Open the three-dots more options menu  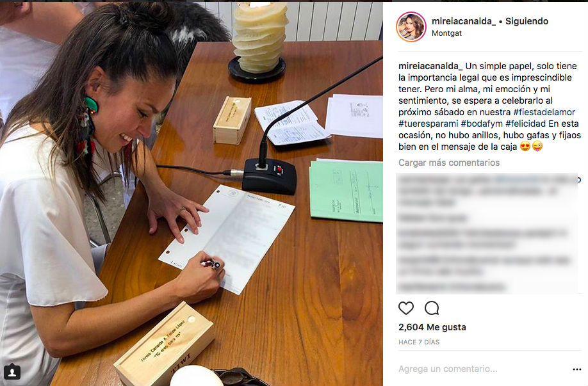point(576,369)
